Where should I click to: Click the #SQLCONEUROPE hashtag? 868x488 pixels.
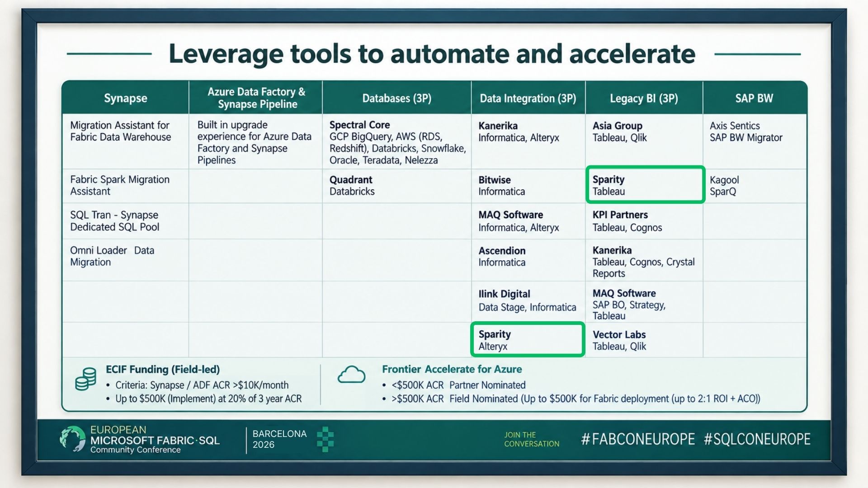[x=757, y=439]
